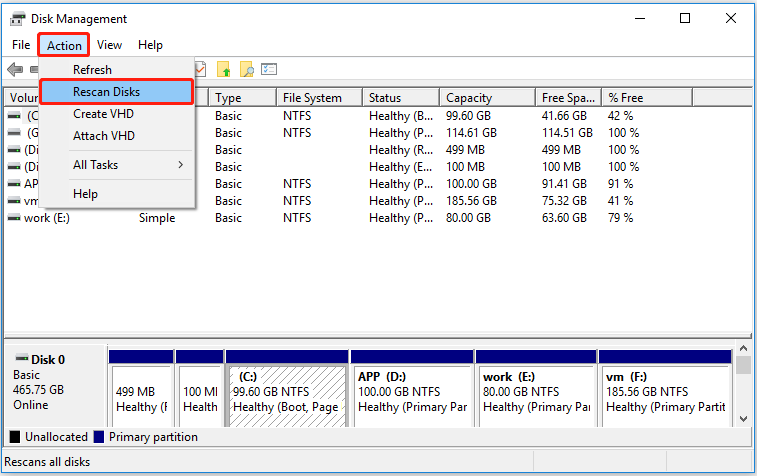
Task: Sort by File System column header
Action: [x=320, y=98]
